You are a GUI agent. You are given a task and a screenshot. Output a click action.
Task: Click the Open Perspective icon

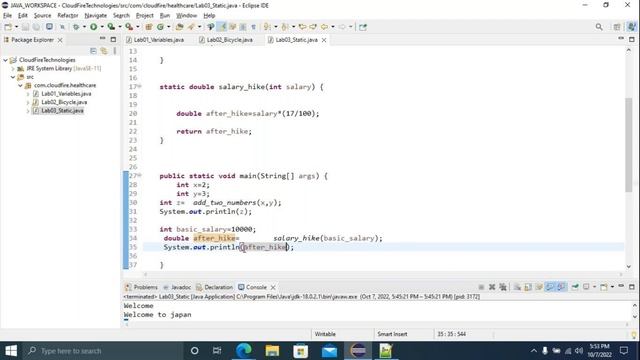[x=617, y=27]
